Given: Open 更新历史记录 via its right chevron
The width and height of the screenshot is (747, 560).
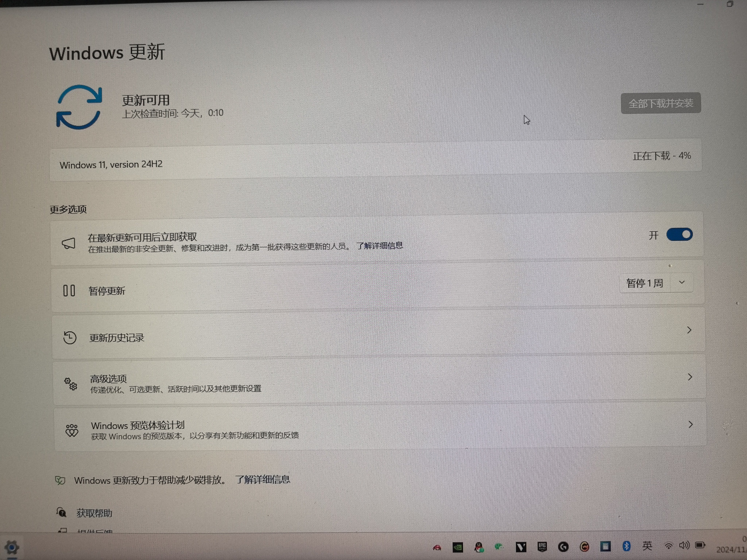Looking at the screenshot, I should point(689,330).
